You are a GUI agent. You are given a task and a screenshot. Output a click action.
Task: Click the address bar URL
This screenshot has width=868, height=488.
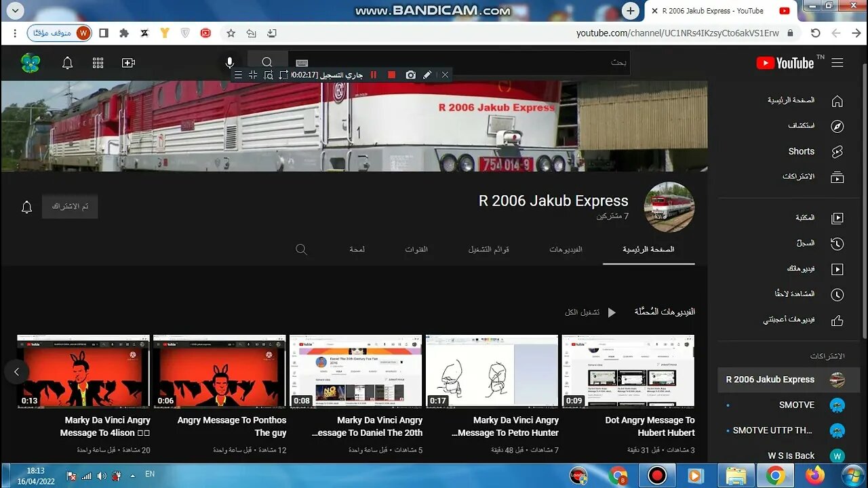click(677, 33)
